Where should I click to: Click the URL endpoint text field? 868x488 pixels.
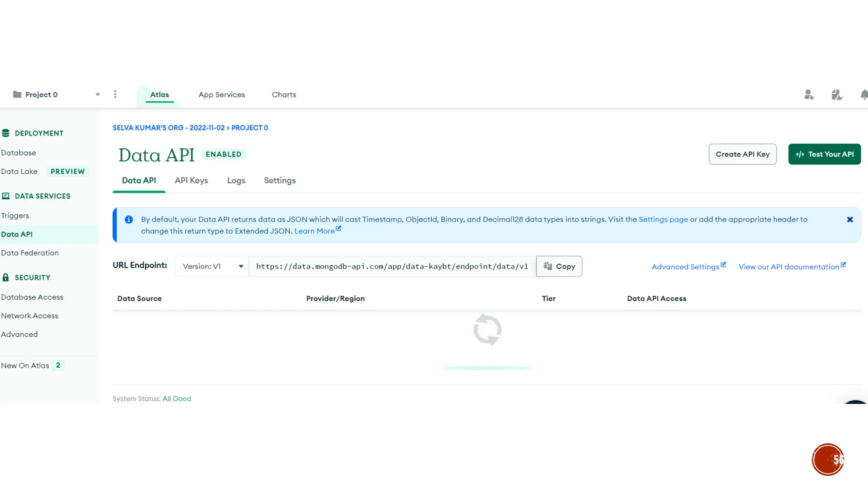pyautogui.click(x=392, y=266)
